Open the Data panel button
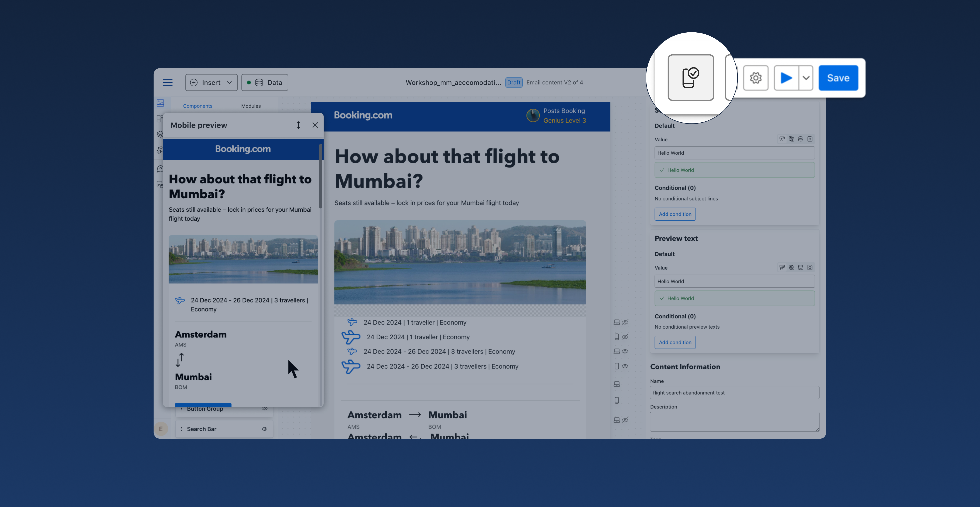This screenshot has height=507, width=980. click(265, 83)
